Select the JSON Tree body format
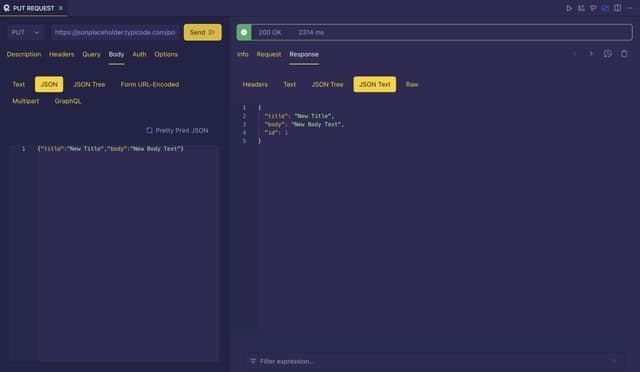This screenshot has height=372, width=640. (89, 85)
